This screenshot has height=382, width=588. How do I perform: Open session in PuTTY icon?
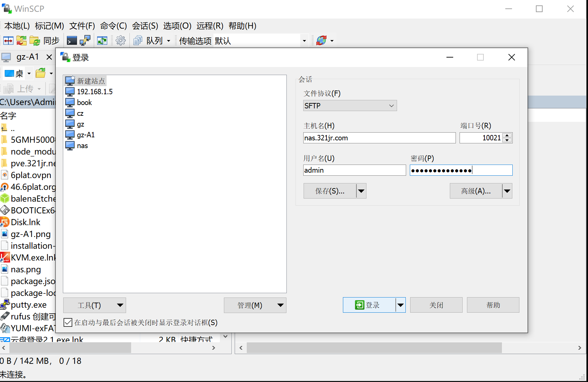[85, 41]
